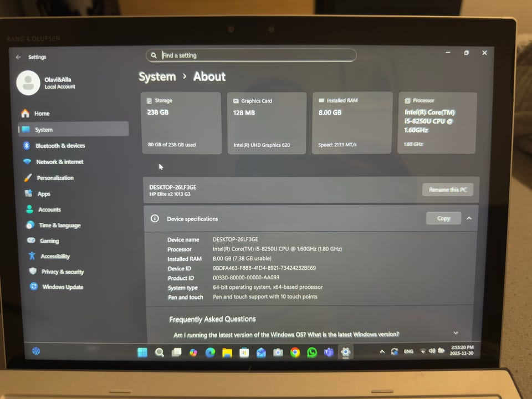Open Microsoft Edge from the taskbar
Screen dimensions: 532x399
(x=211, y=352)
